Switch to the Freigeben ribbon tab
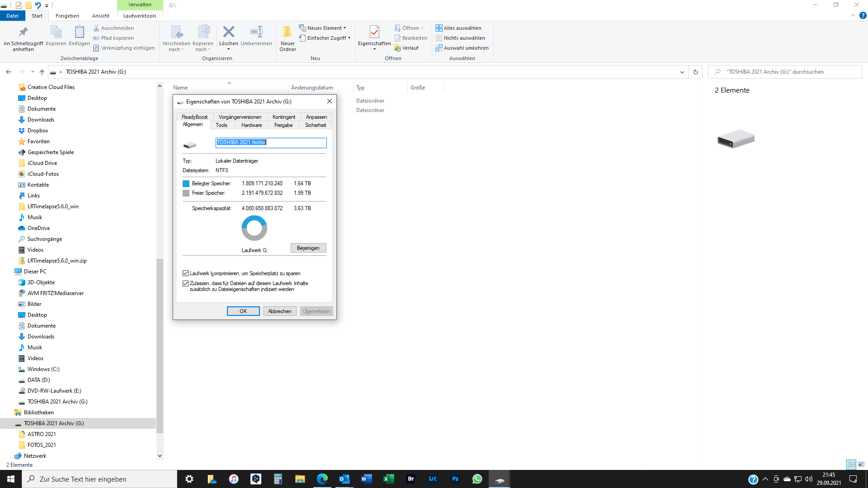868x488 pixels. point(67,16)
